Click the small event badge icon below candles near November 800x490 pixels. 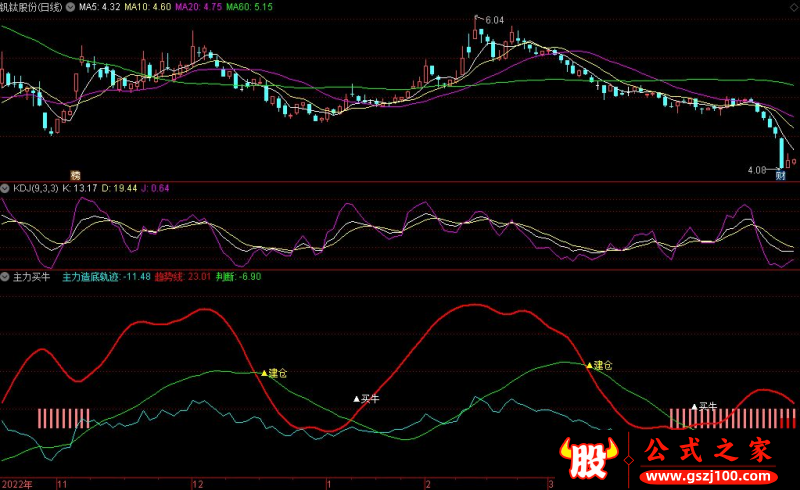75,176
